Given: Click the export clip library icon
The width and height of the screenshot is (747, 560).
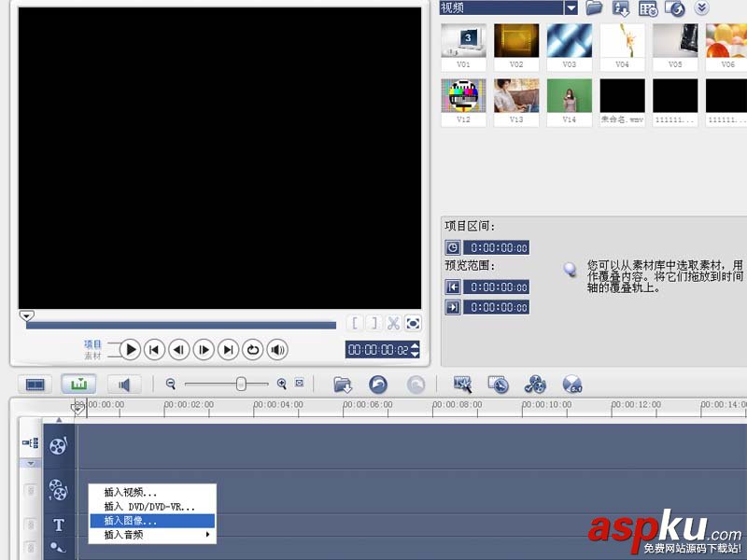Looking at the screenshot, I should coord(674,8).
